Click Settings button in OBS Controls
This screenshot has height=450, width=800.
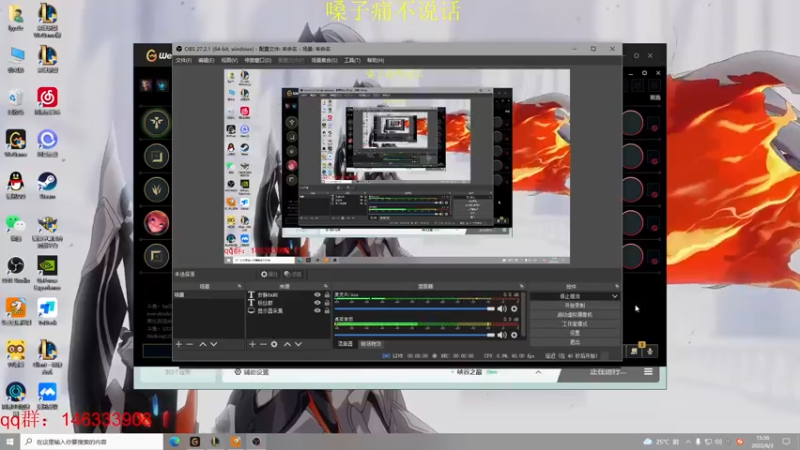(575, 333)
